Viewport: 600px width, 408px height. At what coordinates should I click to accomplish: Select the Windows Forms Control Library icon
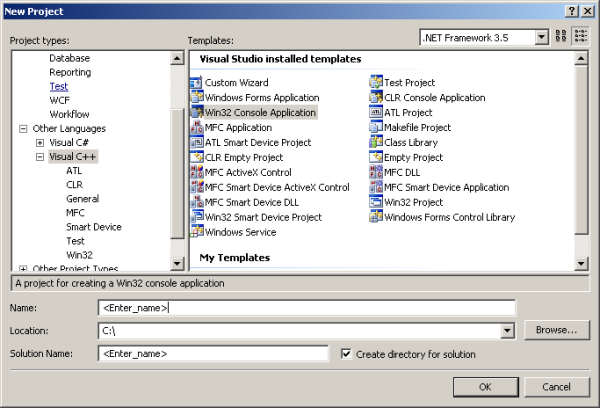pyautogui.click(x=376, y=217)
